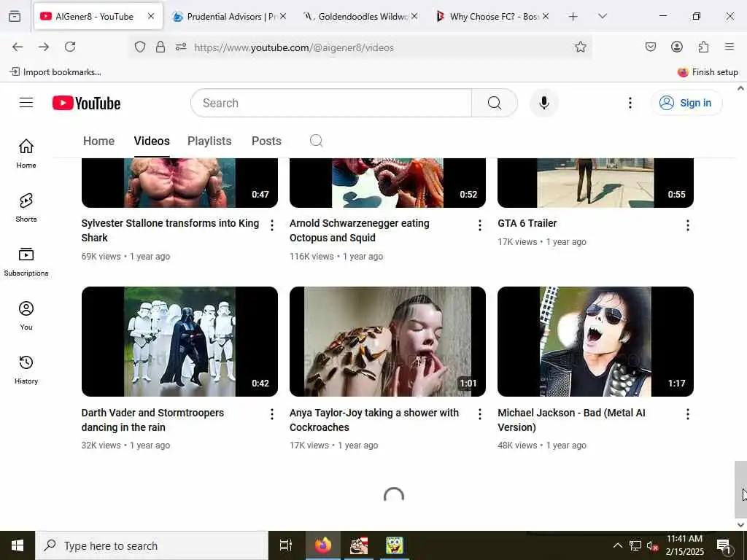Open options for Michael Jackson Bad video
Viewport: 747px width, 560px height.
tap(687, 414)
